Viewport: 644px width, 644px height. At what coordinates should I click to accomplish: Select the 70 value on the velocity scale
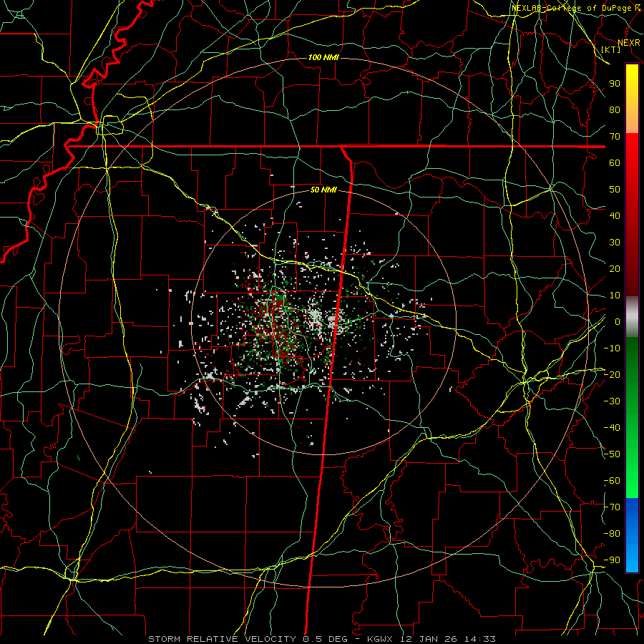615,137
